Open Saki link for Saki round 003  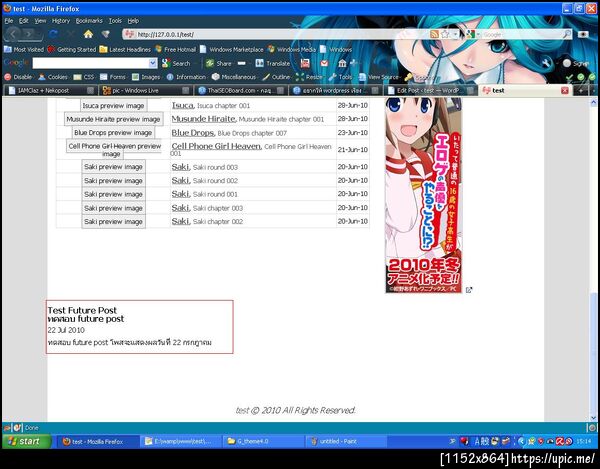[x=180, y=167]
